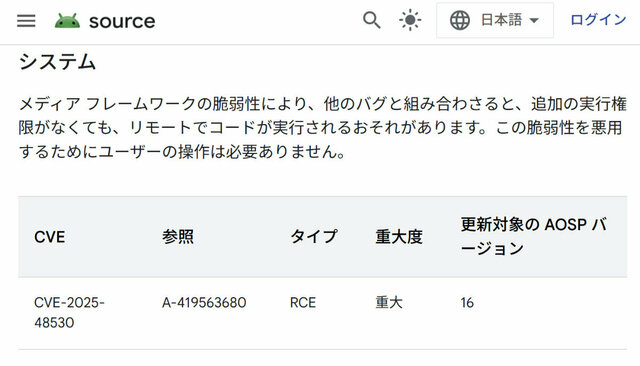Click the ログイン sign-in link
The image size is (640, 366).
598,20
